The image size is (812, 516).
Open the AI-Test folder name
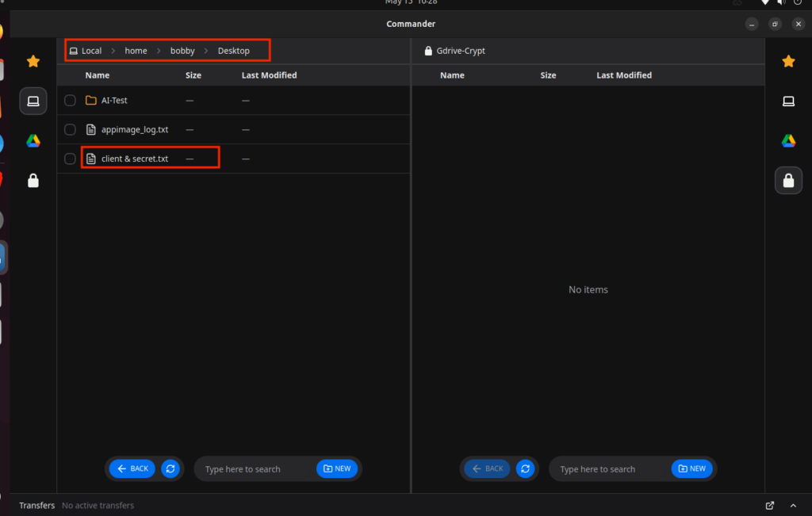(114, 101)
